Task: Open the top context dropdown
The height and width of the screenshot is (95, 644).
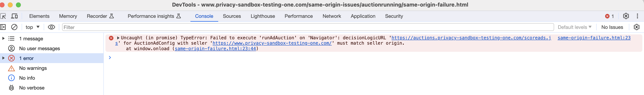Action: tap(32, 27)
